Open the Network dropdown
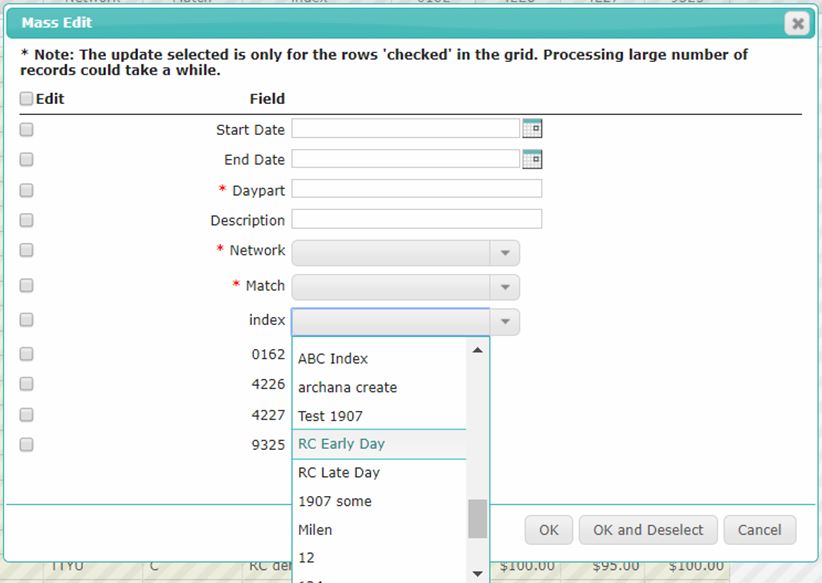The image size is (822, 583). [505, 253]
